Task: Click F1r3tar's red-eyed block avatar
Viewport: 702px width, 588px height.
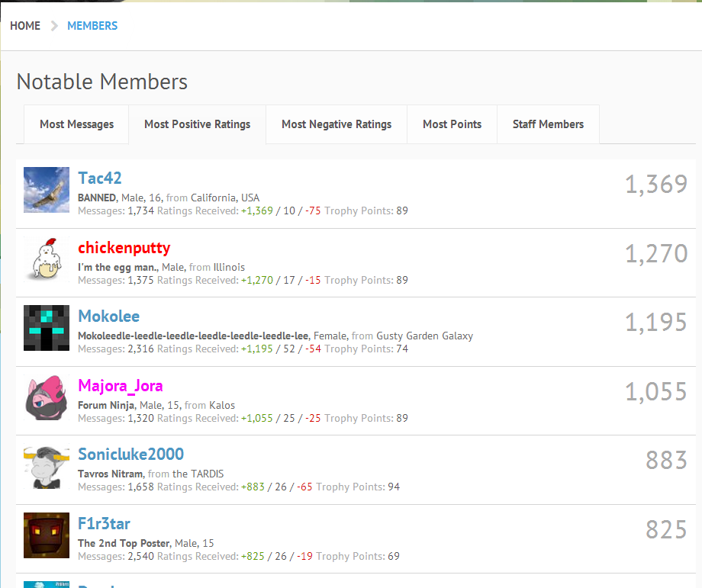Action: tap(47, 535)
